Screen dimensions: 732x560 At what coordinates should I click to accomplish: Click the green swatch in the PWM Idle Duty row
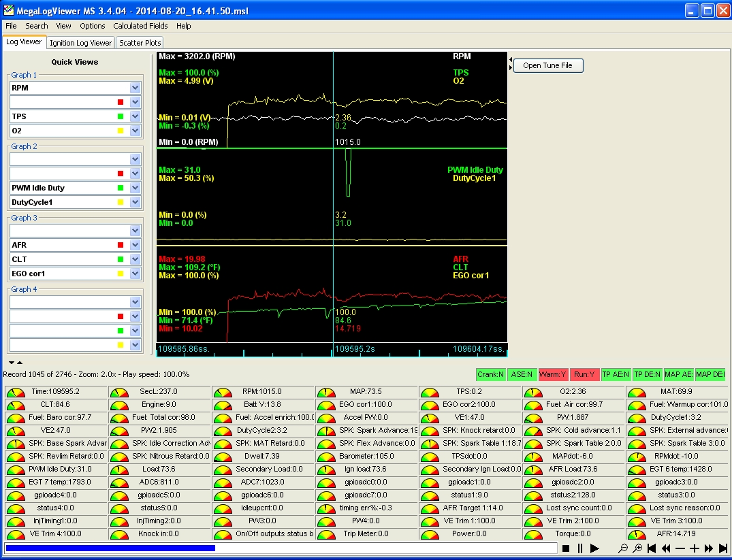[x=121, y=188]
